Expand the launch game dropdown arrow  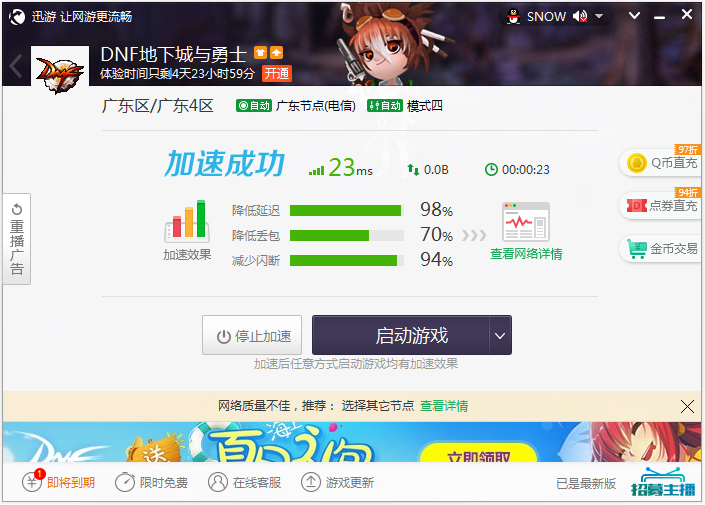point(500,335)
